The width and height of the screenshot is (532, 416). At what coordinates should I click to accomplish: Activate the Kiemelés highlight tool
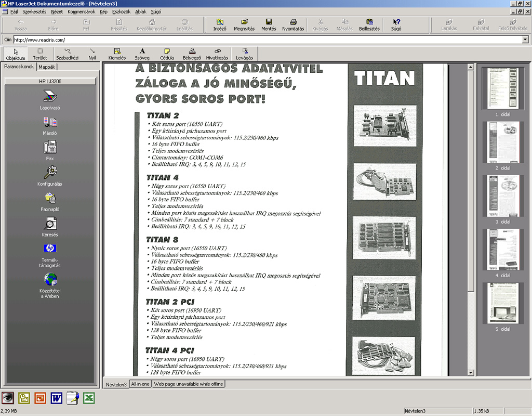(117, 54)
